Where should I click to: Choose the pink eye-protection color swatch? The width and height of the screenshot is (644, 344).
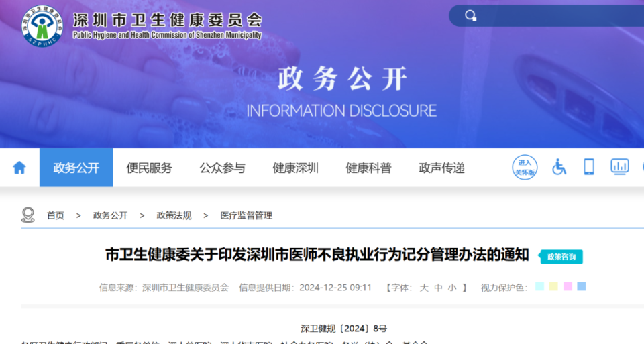568,286
